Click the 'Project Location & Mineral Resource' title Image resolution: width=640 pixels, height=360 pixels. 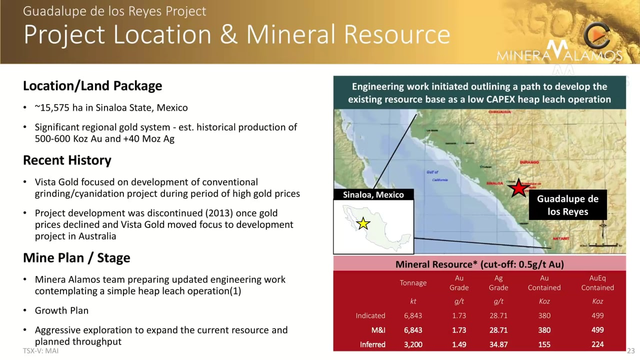(237, 34)
